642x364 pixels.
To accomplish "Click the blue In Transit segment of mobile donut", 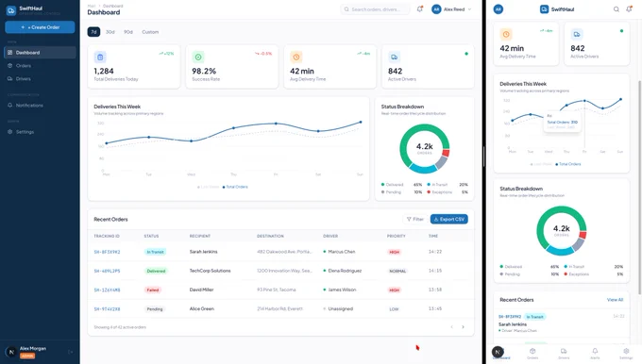I will click(x=560, y=250).
